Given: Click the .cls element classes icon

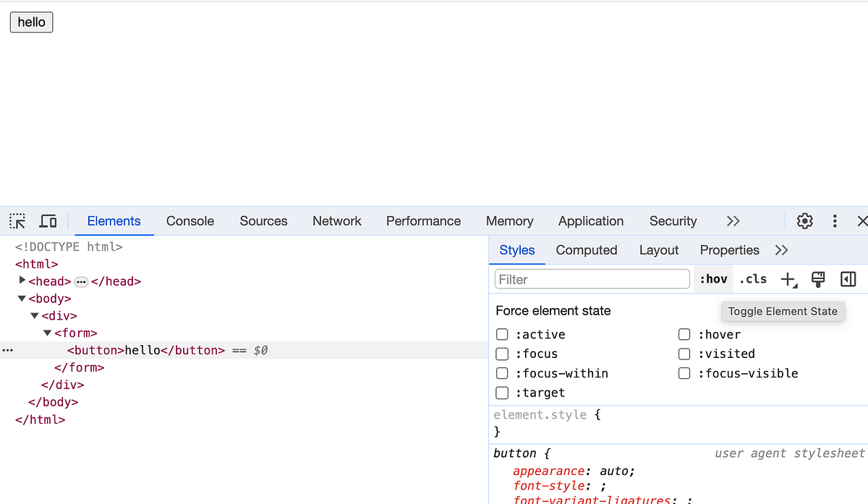Looking at the screenshot, I should [752, 279].
